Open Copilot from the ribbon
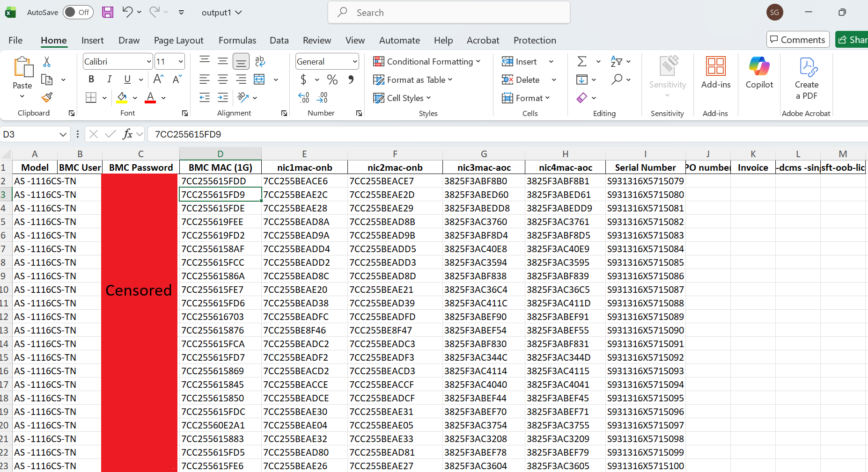 pyautogui.click(x=759, y=73)
